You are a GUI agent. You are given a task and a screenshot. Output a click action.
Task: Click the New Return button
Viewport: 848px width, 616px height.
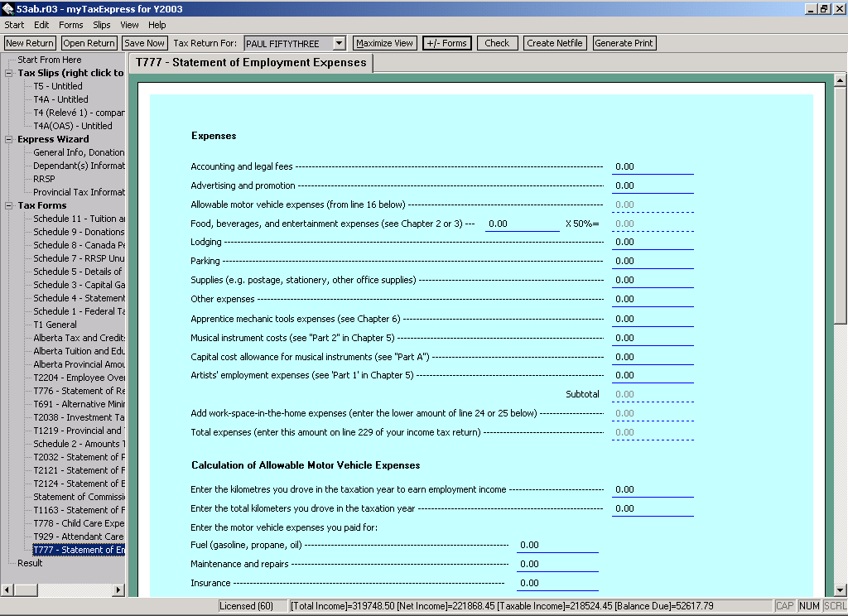pos(30,43)
